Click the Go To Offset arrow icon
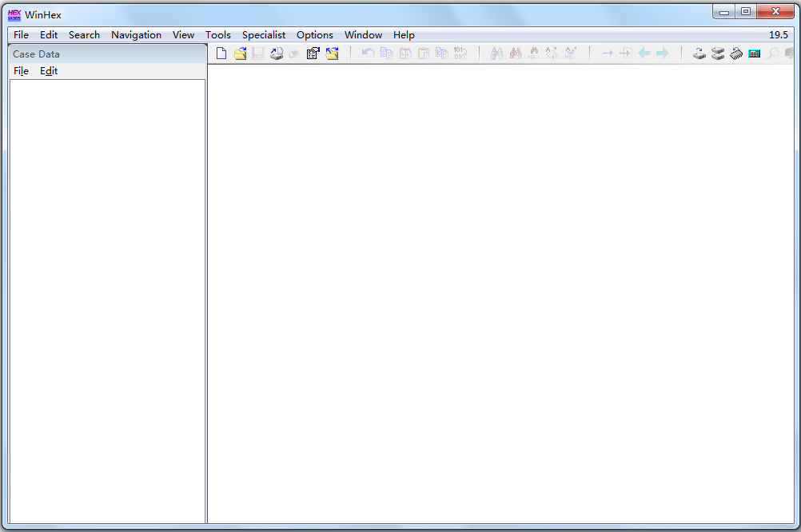801x532 pixels. click(608, 53)
